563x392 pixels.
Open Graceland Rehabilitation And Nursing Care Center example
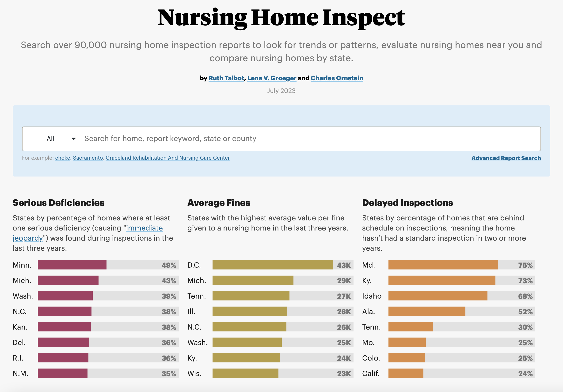[x=167, y=158]
